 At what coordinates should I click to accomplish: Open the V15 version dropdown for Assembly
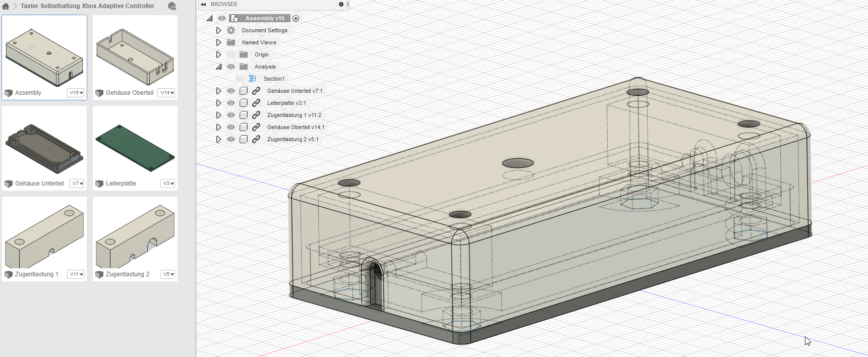point(76,93)
